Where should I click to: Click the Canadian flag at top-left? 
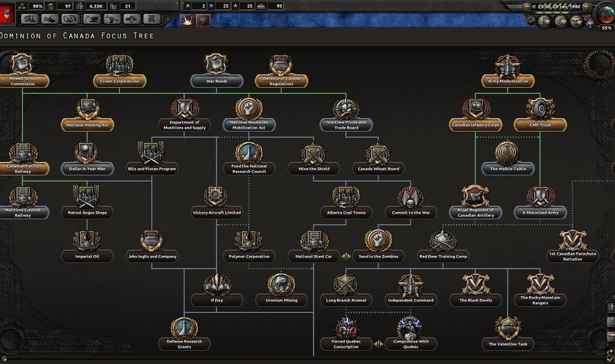7,14
